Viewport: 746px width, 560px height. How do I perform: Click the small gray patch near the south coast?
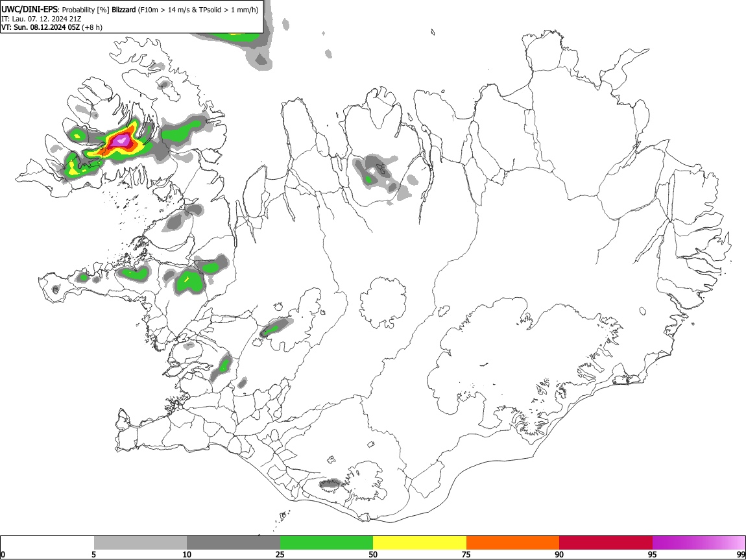pyautogui.click(x=330, y=485)
